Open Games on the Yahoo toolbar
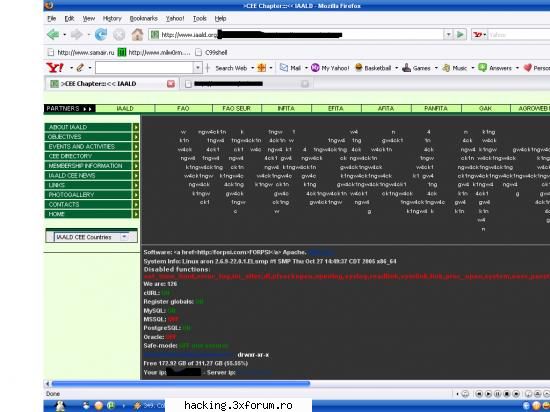Screen dimensions: 550x412 (416, 68)
